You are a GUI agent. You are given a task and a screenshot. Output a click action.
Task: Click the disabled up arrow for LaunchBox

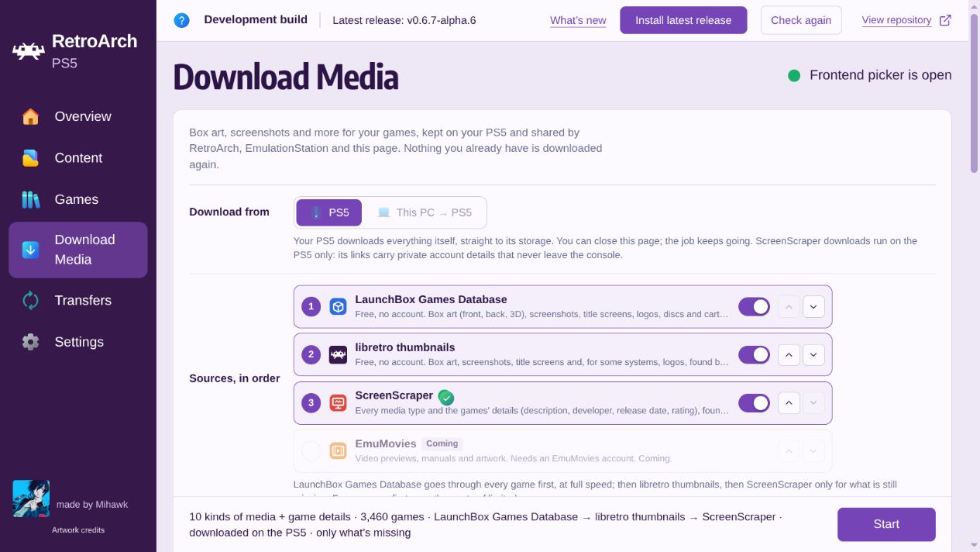pyautogui.click(x=789, y=307)
